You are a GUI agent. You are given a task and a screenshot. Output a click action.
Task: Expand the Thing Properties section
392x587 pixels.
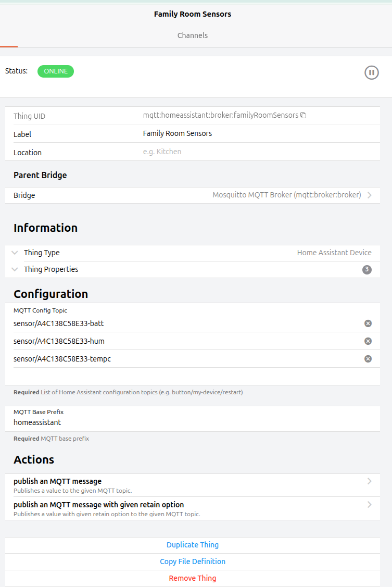[15, 269]
